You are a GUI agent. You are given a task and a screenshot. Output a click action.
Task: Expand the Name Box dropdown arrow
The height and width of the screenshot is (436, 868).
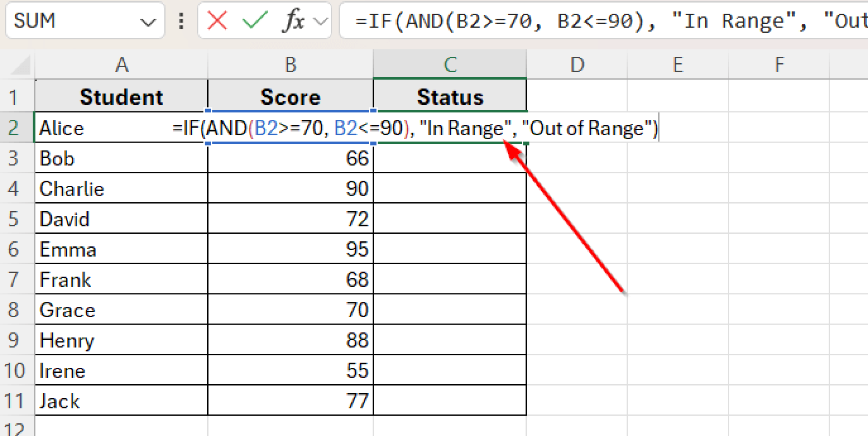coord(147,21)
